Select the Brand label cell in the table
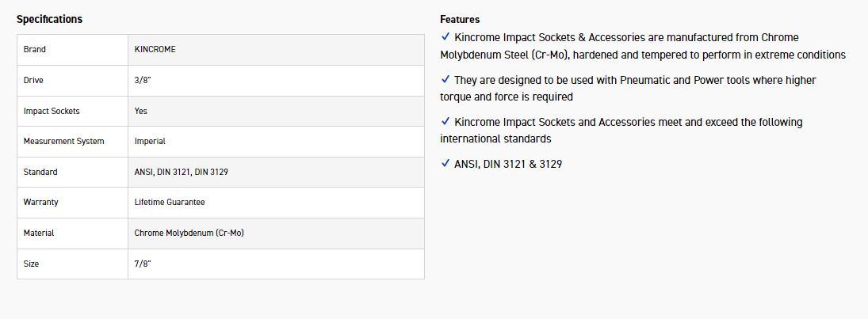This screenshot has height=319, width=868. coord(35,49)
